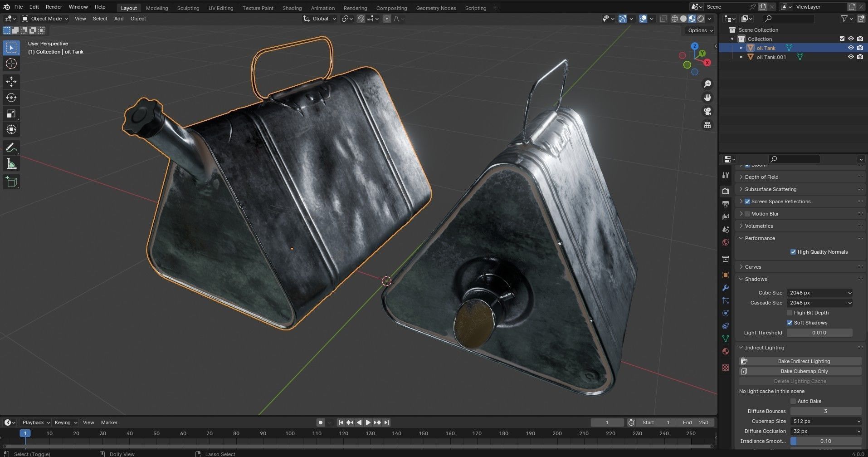Expand Volumetrics panel
868x457 pixels.
tap(759, 226)
